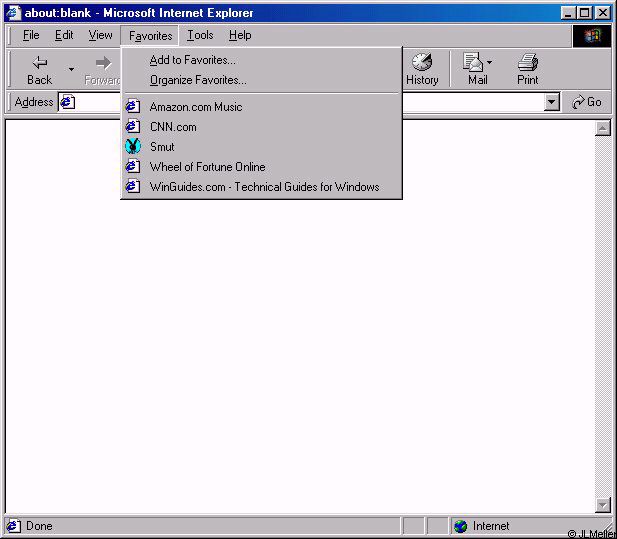Image resolution: width=617 pixels, height=539 pixels.
Task: Open the Wheel of Fortune Online favorite
Action: 261,167
